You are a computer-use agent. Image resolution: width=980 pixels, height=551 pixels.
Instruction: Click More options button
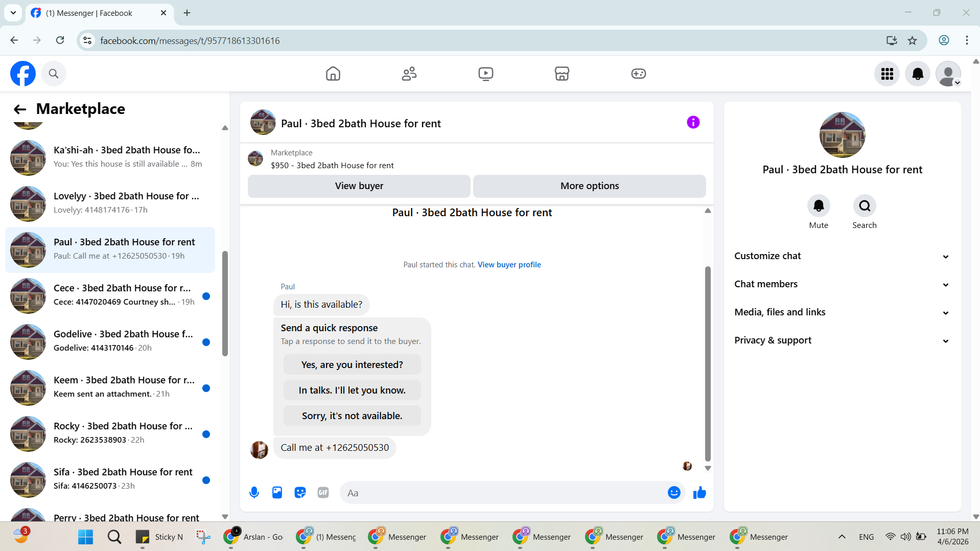pos(590,186)
